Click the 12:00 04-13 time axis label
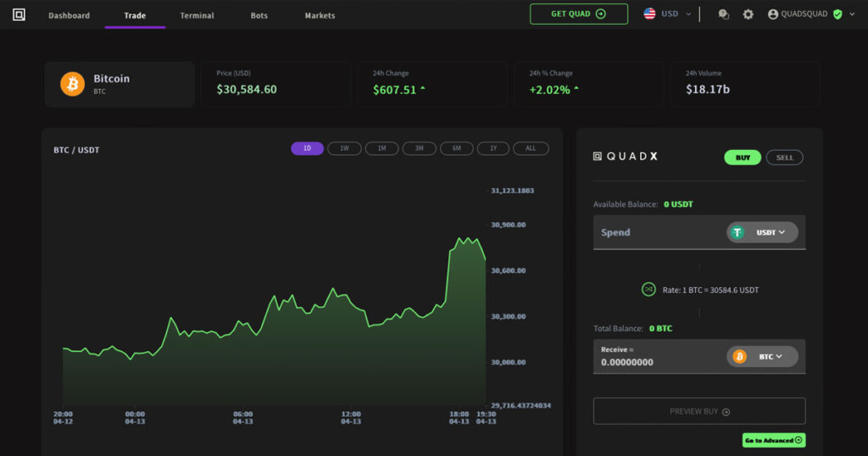This screenshot has height=456, width=868. pyautogui.click(x=351, y=418)
